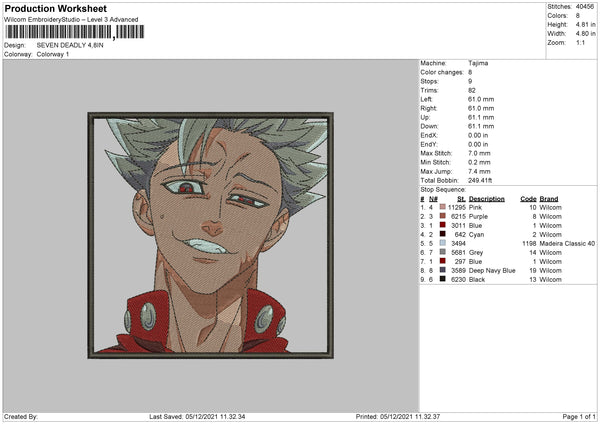600x424 pixels.
Task: Click the Right label
Action: (x=428, y=108)
